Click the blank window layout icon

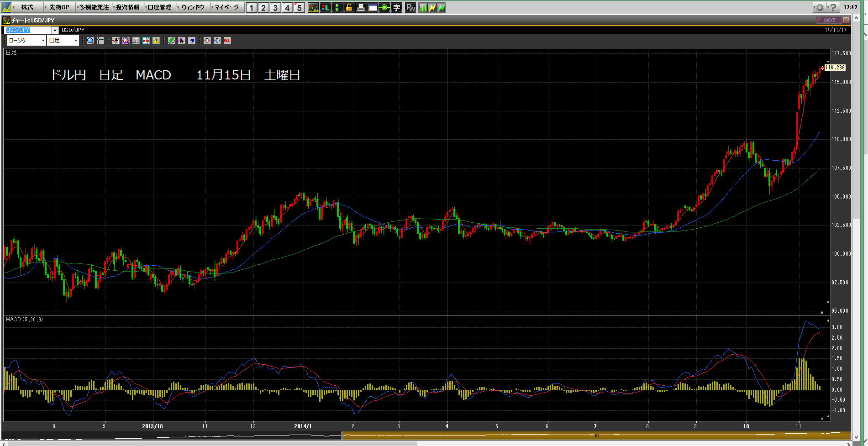point(373,7)
